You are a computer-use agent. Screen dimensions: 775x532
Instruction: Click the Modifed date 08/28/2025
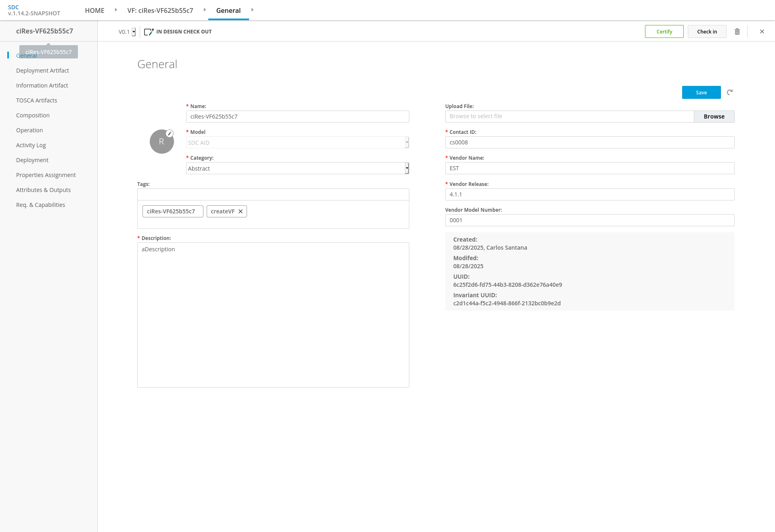coord(468,266)
